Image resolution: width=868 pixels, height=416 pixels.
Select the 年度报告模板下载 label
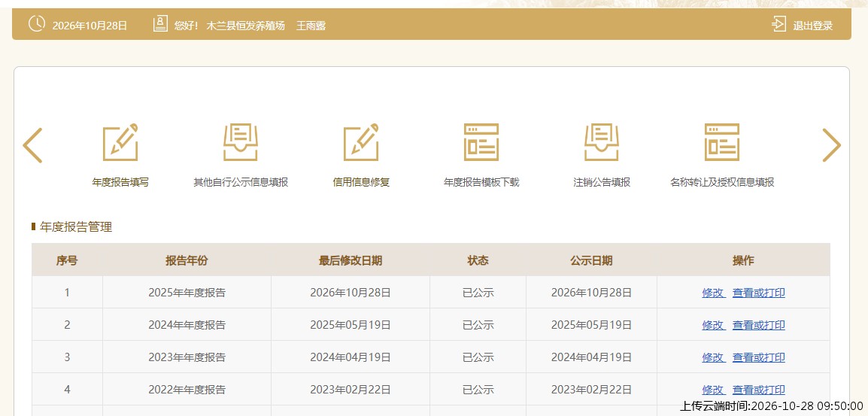[x=481, y=182]
